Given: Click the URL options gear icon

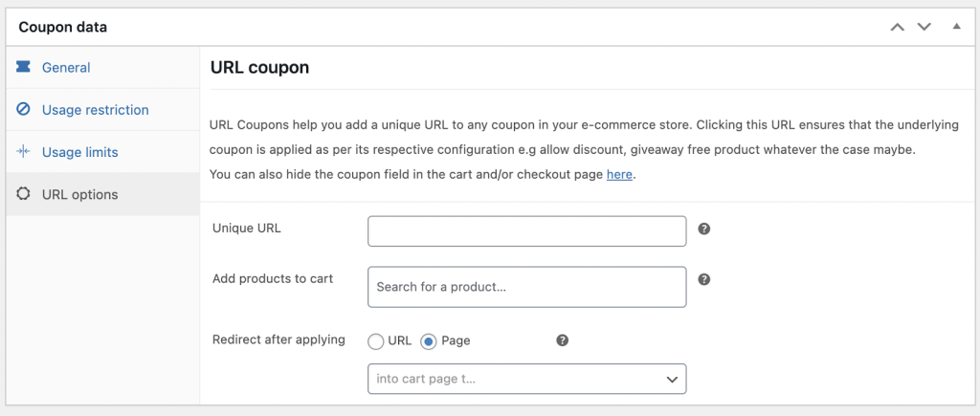Looking at the screenshot, I should point(23,194).
